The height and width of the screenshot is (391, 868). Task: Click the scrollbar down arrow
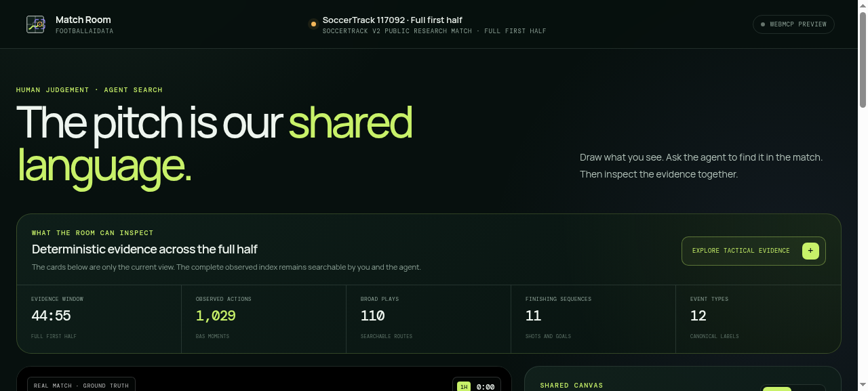[x=863, y=386]
